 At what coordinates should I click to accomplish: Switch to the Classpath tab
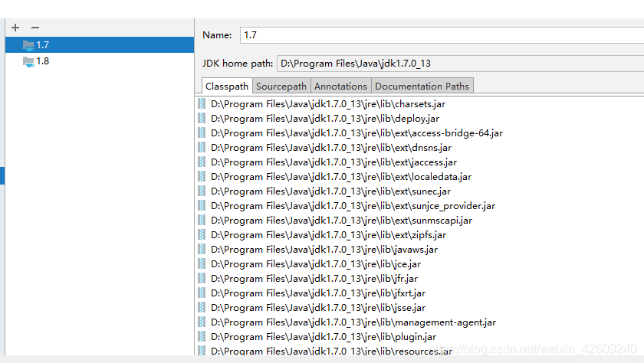(227, 86)
